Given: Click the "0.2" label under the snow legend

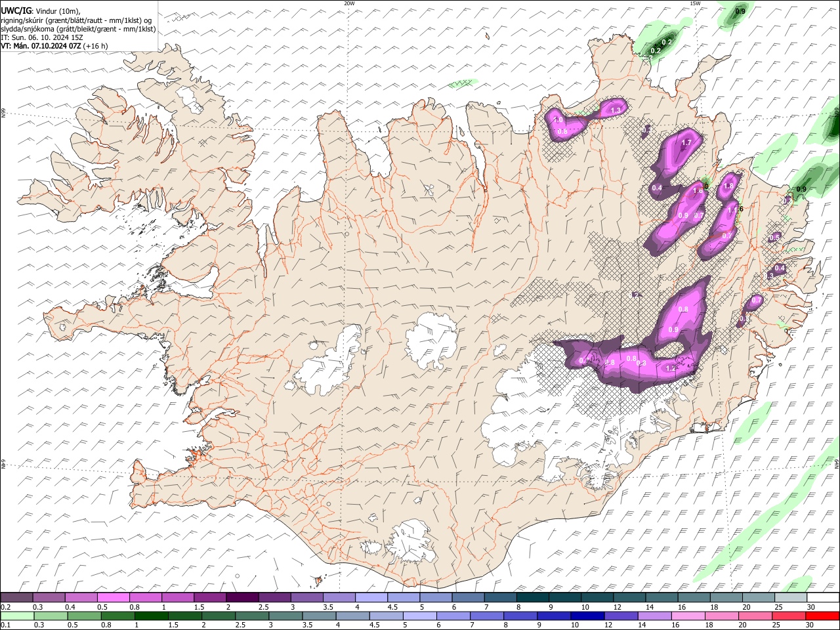Looking at the screenshot, I should pos(5,607).
